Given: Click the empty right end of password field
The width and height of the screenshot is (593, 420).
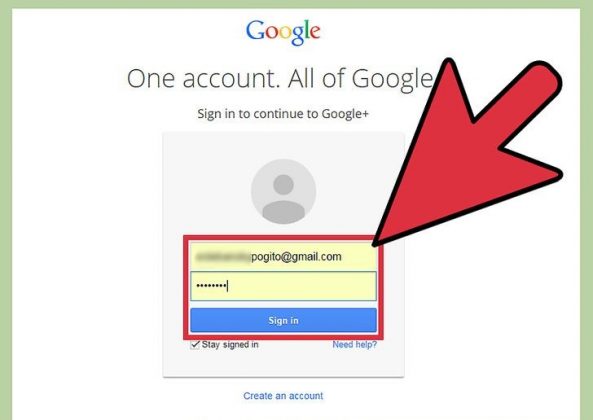Looking at the screenshot, I should coord(340,286).
